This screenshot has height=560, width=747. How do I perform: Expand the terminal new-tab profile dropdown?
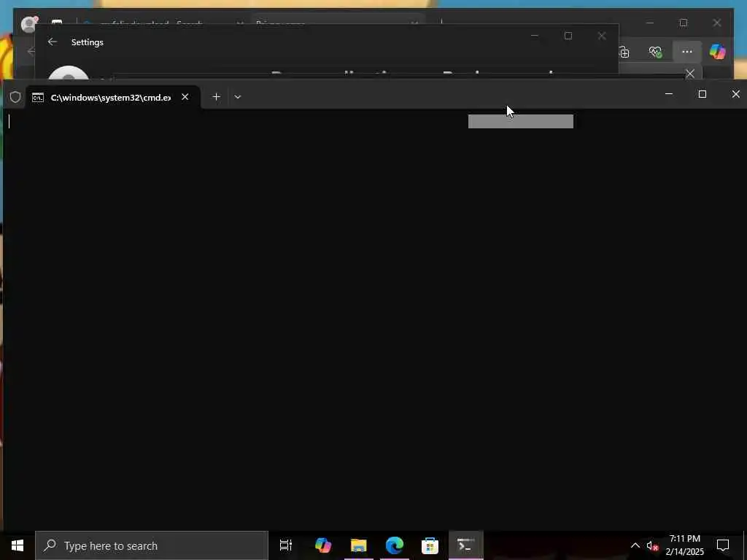click(x=237, y=97)
